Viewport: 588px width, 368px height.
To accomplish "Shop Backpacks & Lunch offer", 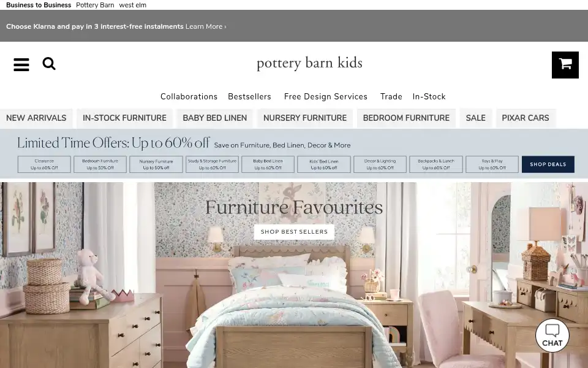I will click(x=435, y=164).
